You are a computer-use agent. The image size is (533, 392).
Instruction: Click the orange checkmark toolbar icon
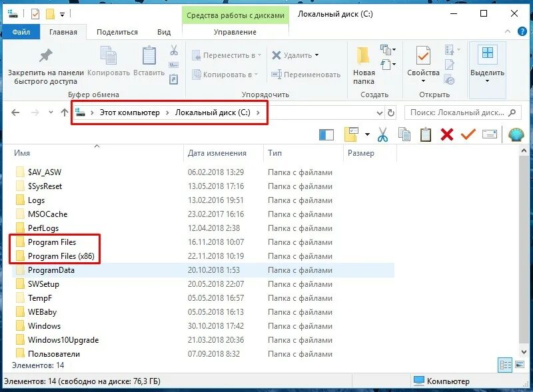468,134
